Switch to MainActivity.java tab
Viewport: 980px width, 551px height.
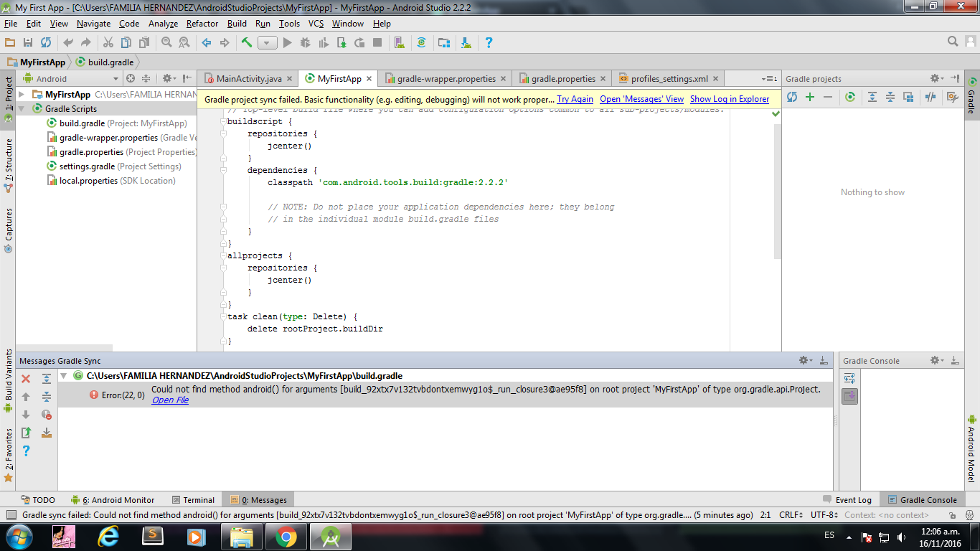tap(248, 79)
